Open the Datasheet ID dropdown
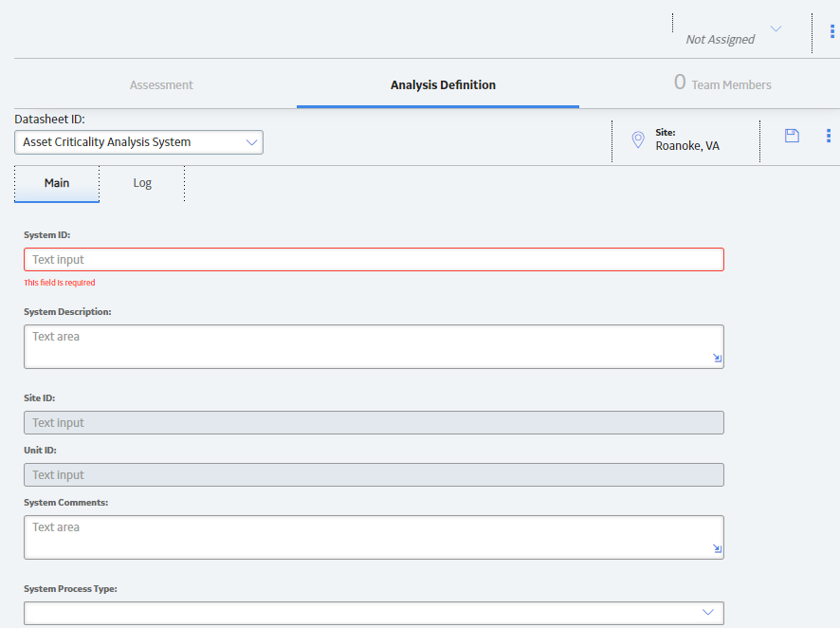This screenshot has width=840, height=628. 138,142
